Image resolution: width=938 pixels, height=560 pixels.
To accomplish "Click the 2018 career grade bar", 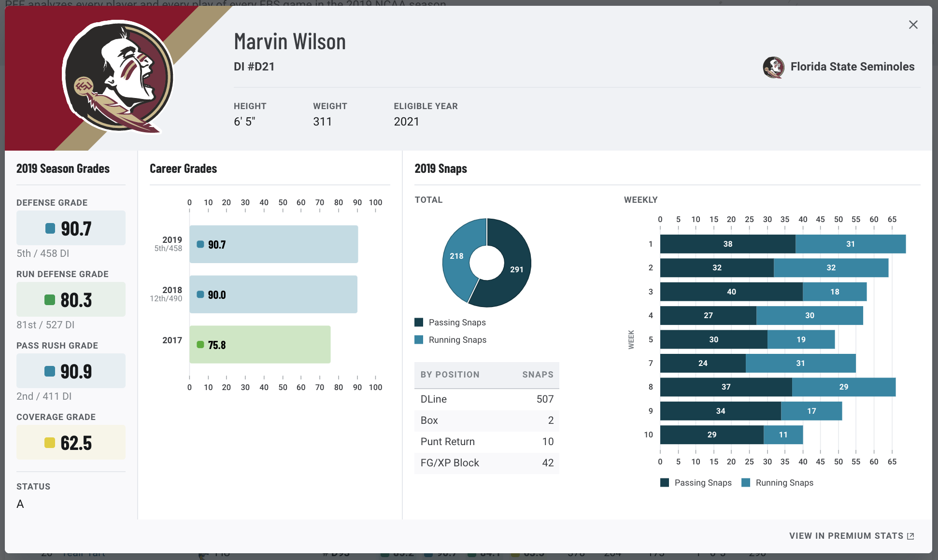I will coord(273,294).
